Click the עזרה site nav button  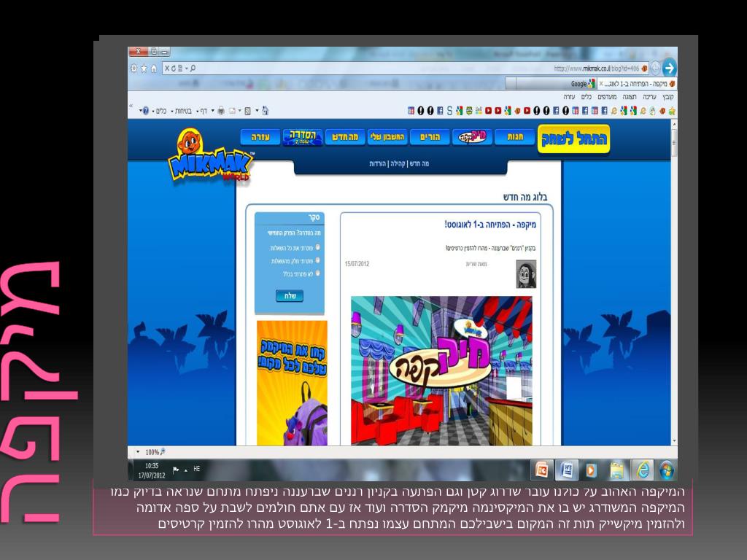tap(260, 137)
